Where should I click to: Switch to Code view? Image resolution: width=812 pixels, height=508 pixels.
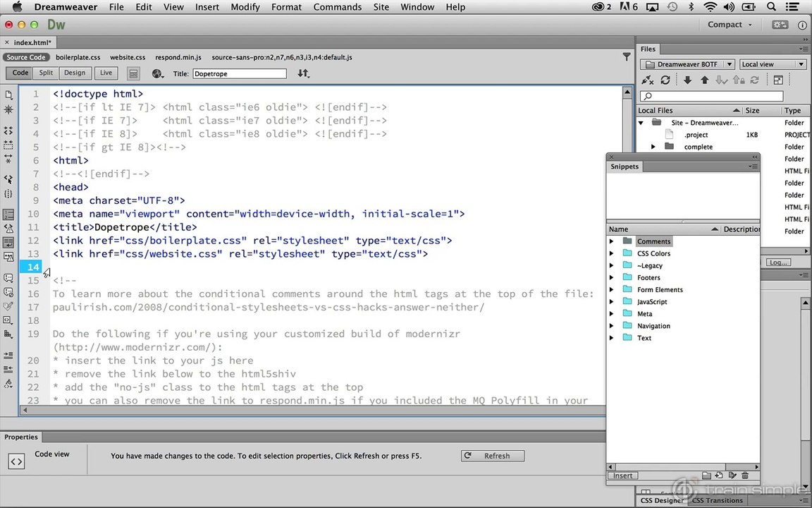[20, 73]
